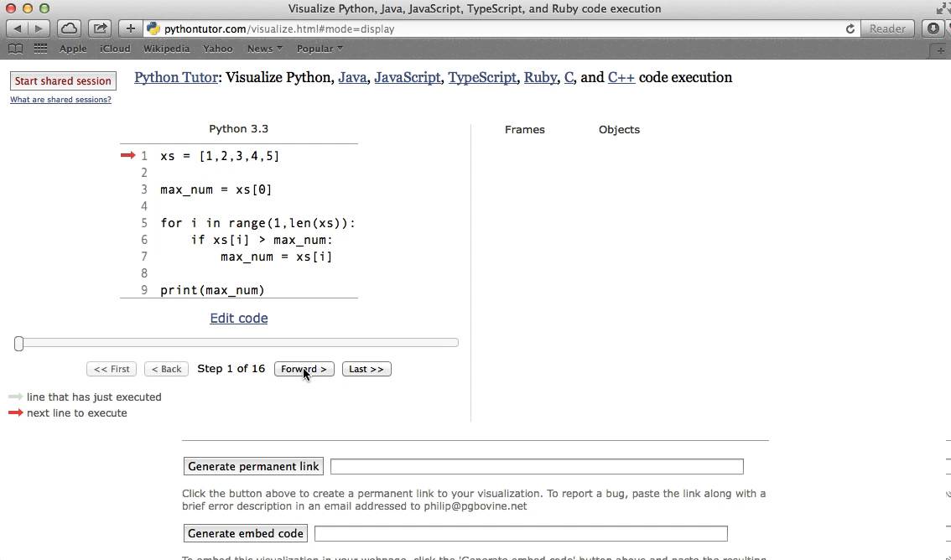The height and width of the screenshot is (560, 951).
Task: Click the execution step slider handle
Action: 18,344
